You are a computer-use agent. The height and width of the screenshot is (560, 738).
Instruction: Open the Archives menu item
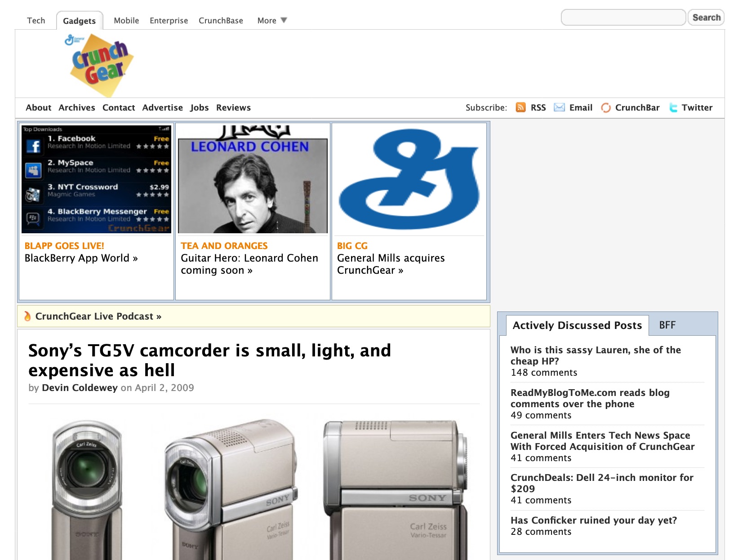[x=76, y=107]
